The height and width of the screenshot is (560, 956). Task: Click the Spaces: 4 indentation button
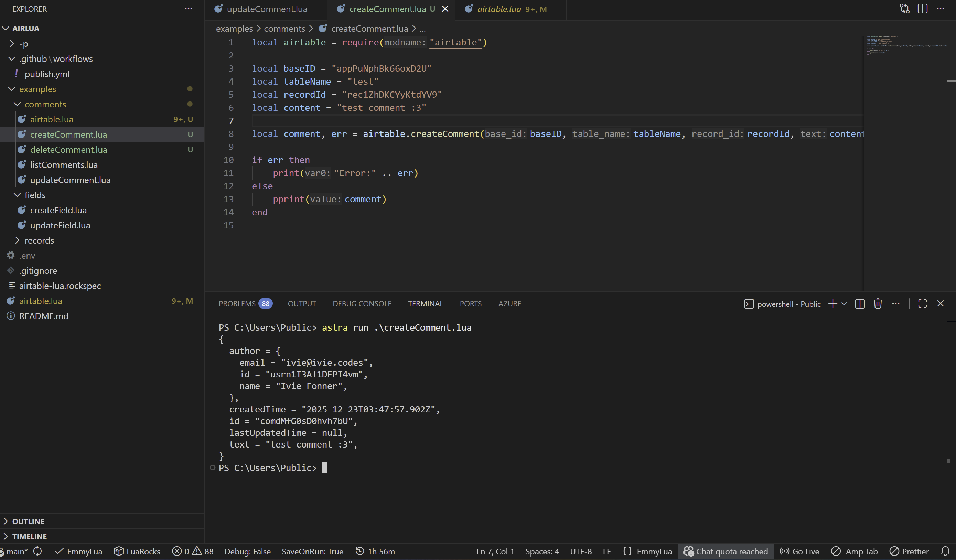[x=542, y=551]
